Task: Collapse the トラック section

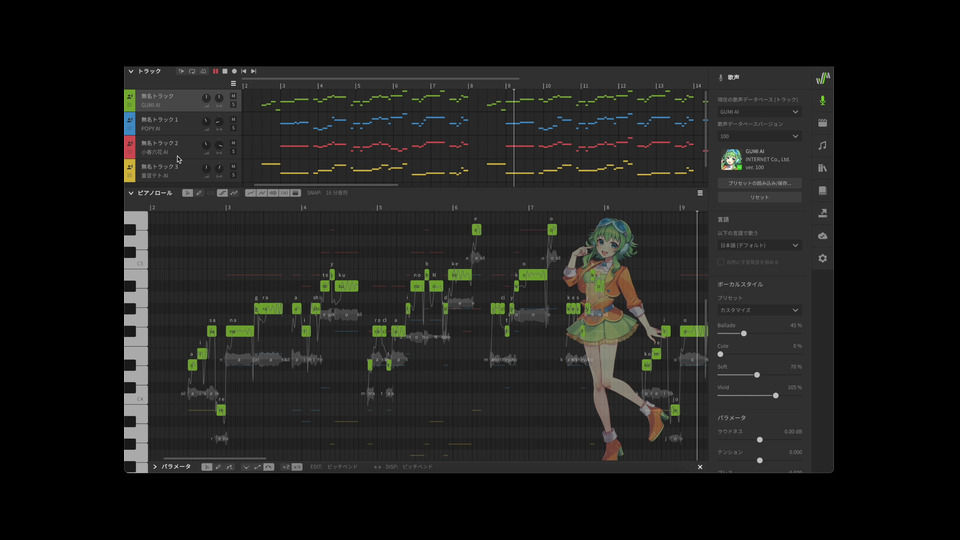Action: tap(130, 72)
